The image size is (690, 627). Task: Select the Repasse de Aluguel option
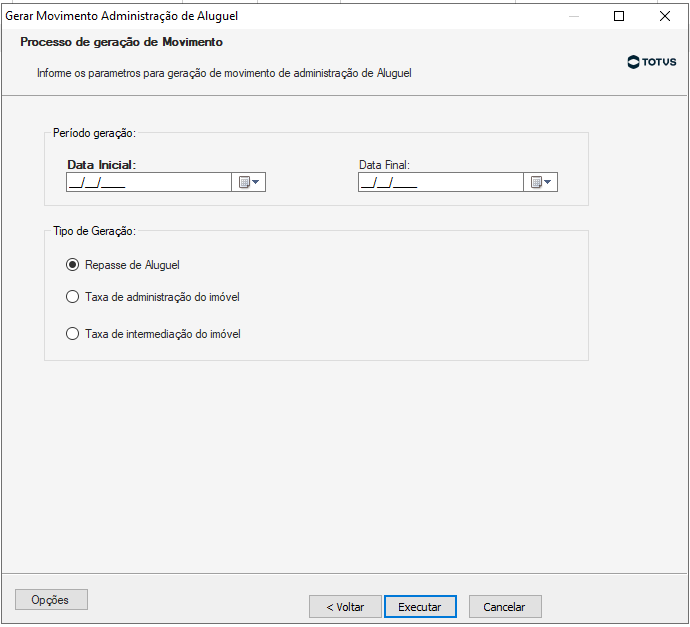(x=72, y=265)
